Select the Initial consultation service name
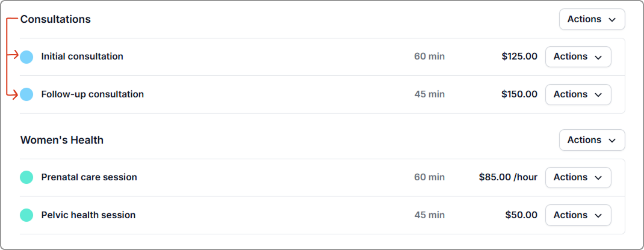The height and width of the screenshot is (250, 644). [82, 56]
